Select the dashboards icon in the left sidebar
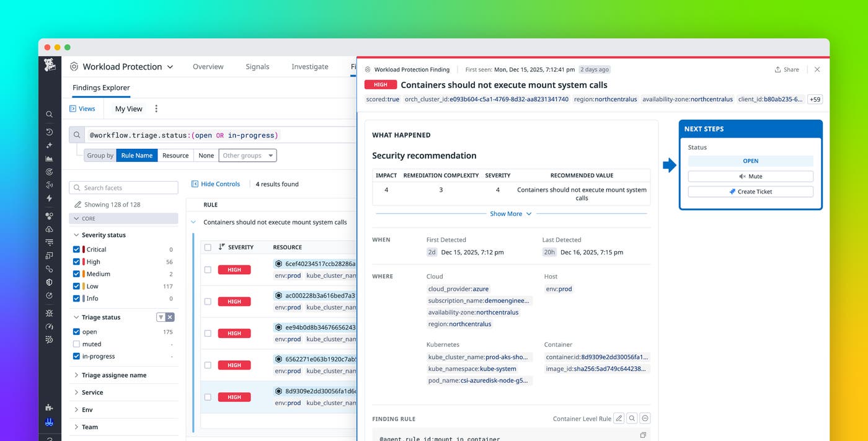This screenshot has width=868, height=441. coord(50,158)
